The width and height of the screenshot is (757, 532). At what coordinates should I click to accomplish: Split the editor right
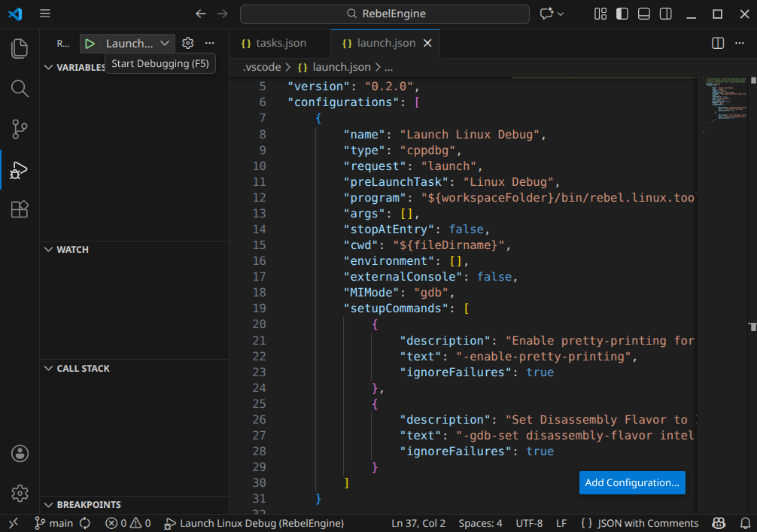tap(718, 44)
